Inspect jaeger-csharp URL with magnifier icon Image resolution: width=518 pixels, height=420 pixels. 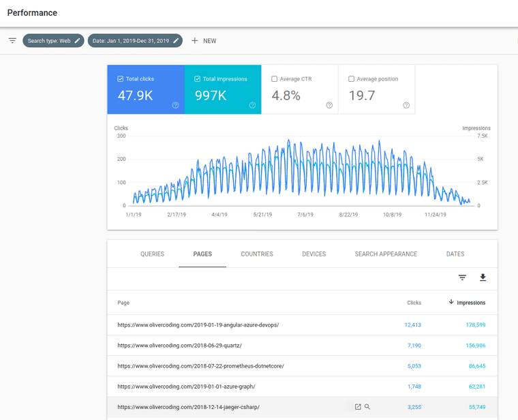click(x=367, y=407)
